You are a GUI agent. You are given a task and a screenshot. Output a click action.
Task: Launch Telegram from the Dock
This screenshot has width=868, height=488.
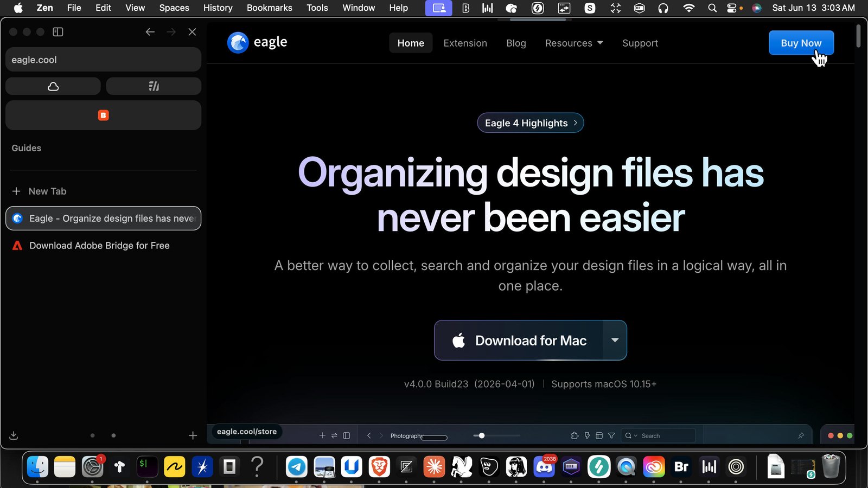pos(296,466)
